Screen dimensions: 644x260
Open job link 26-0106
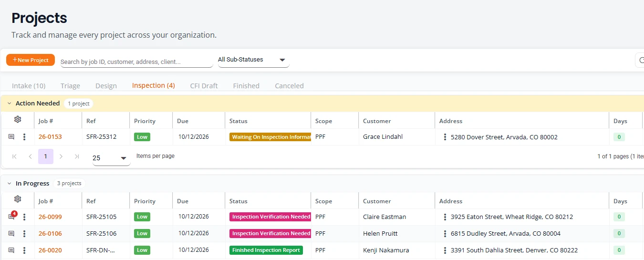[x=50, y=234]
